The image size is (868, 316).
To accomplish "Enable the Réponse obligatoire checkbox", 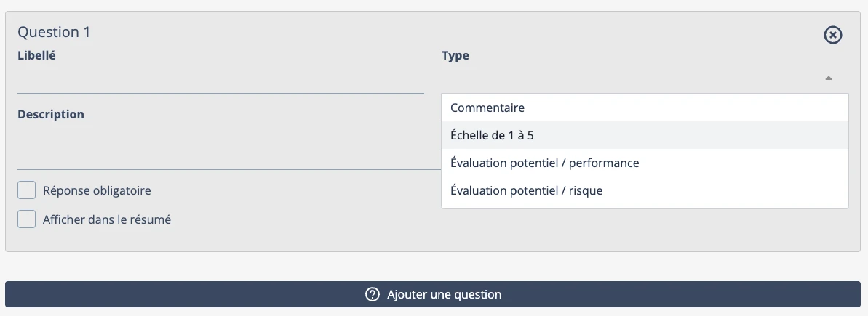I will coord(27,190).
